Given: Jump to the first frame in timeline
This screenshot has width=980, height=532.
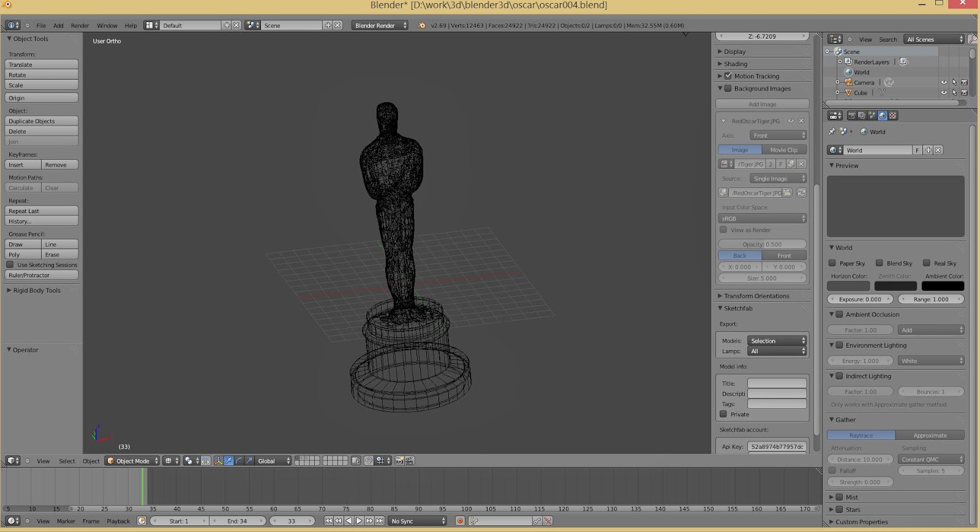Looking at the screenshot, I should point(328,521).
